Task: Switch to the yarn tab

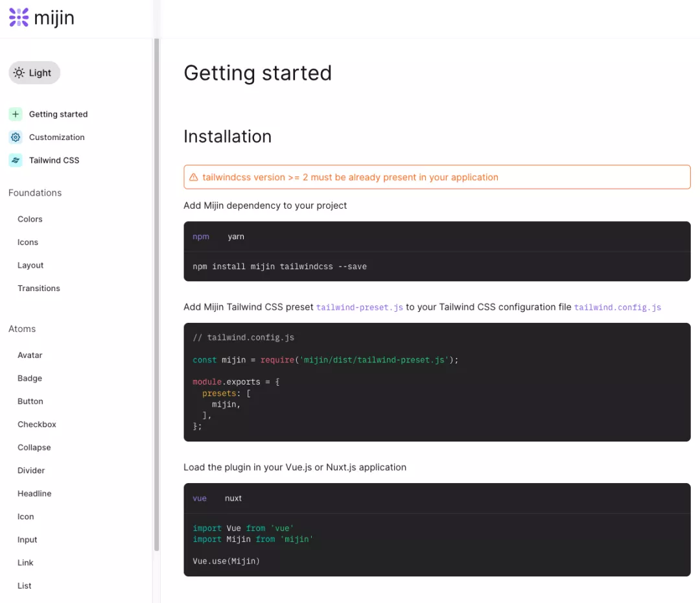Action: click(x=236, y=237)
